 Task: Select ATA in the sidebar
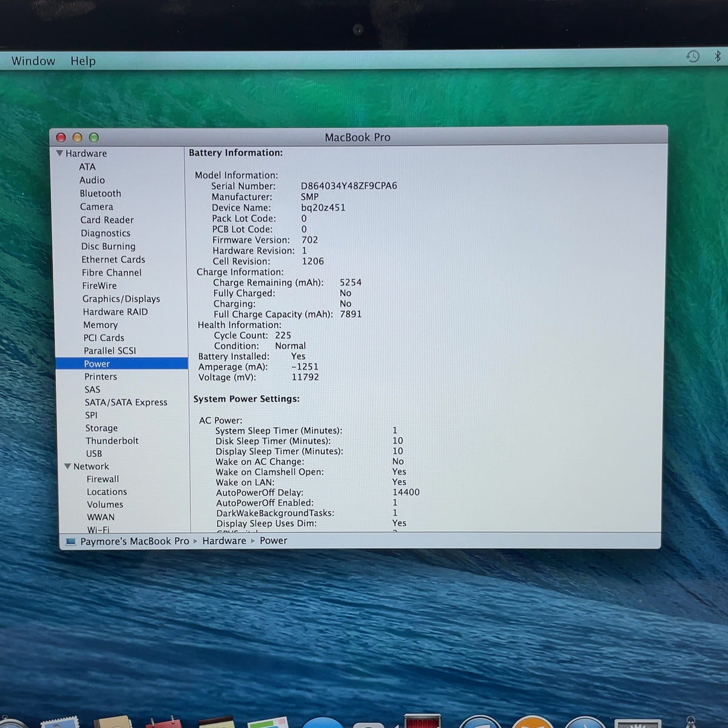coord(87,167)
